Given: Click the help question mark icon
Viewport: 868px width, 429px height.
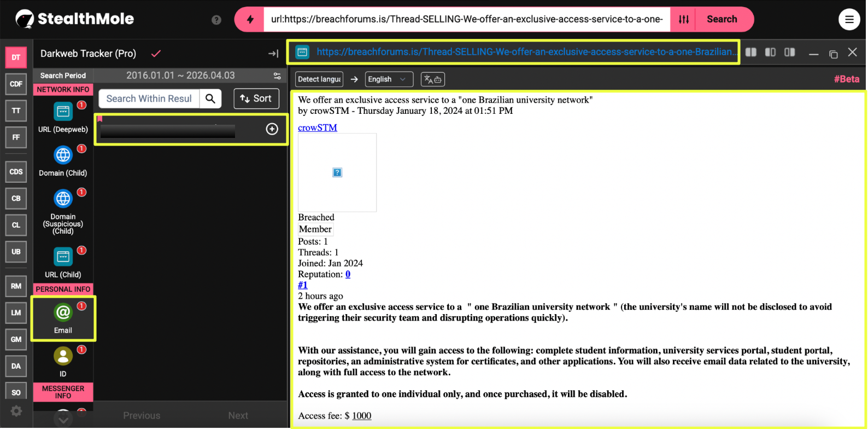Looking at the screenshot, I should click(216, 20).
